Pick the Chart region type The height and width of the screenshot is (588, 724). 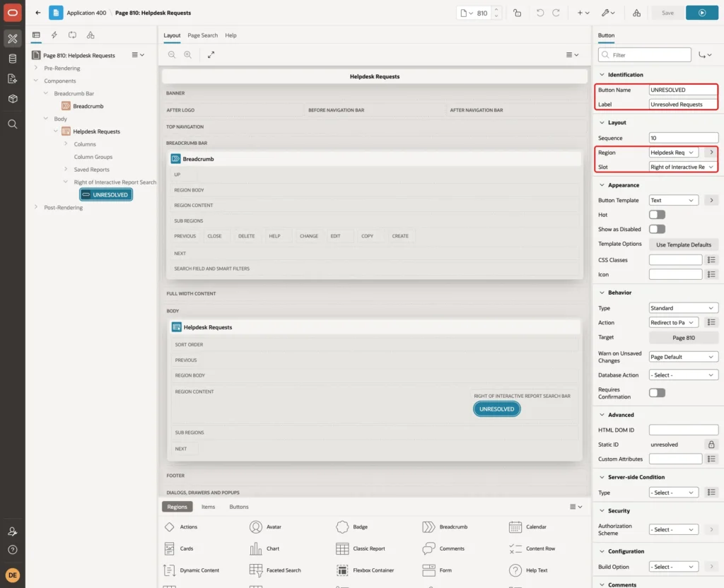pos(264,548)
